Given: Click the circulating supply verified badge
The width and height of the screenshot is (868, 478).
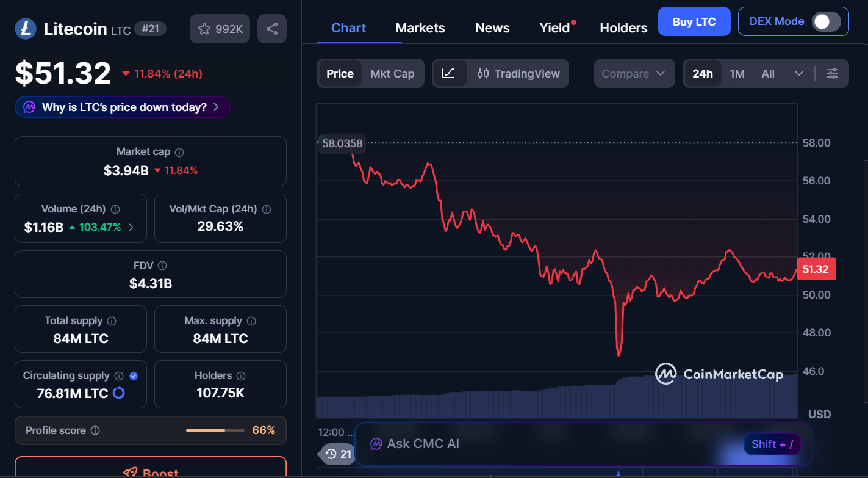Looking at the screenshot, I should point(134,376).
